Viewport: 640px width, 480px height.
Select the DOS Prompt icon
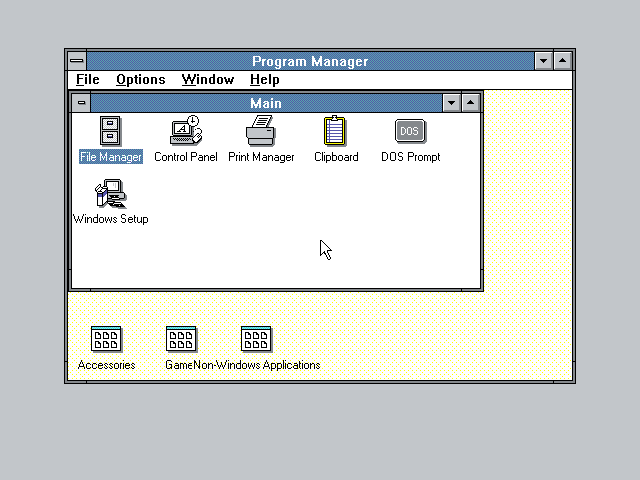tap(410, 131)
